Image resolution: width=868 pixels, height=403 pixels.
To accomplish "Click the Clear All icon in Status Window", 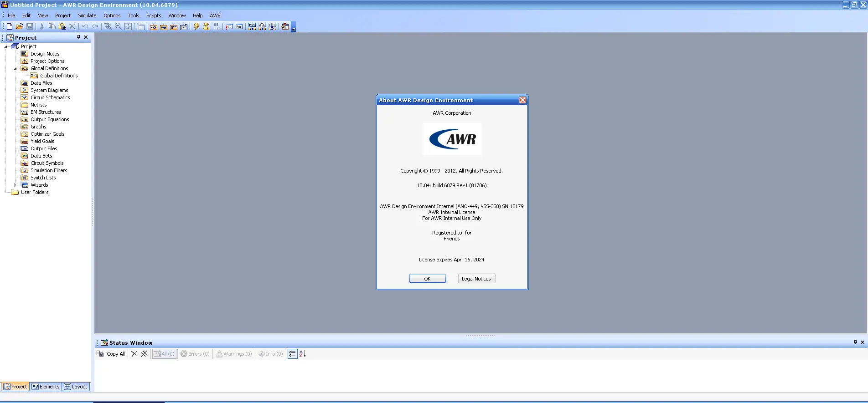I will tap(144, 354).
